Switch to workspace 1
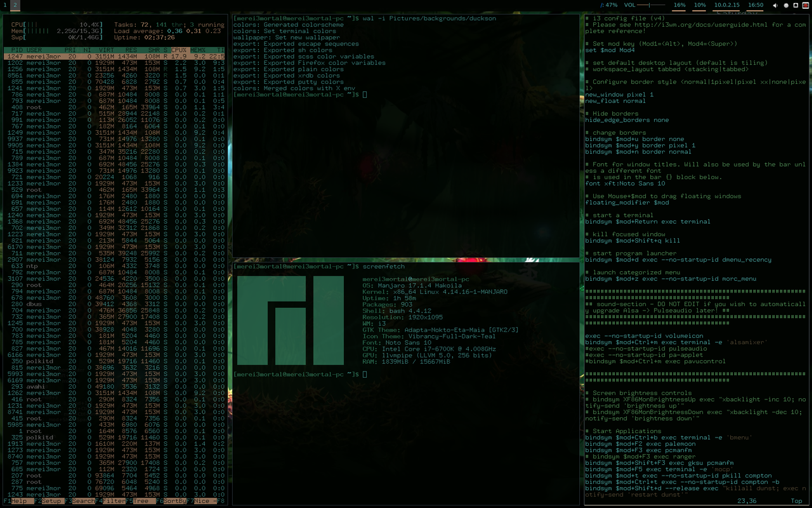 (x=4, y=4)
